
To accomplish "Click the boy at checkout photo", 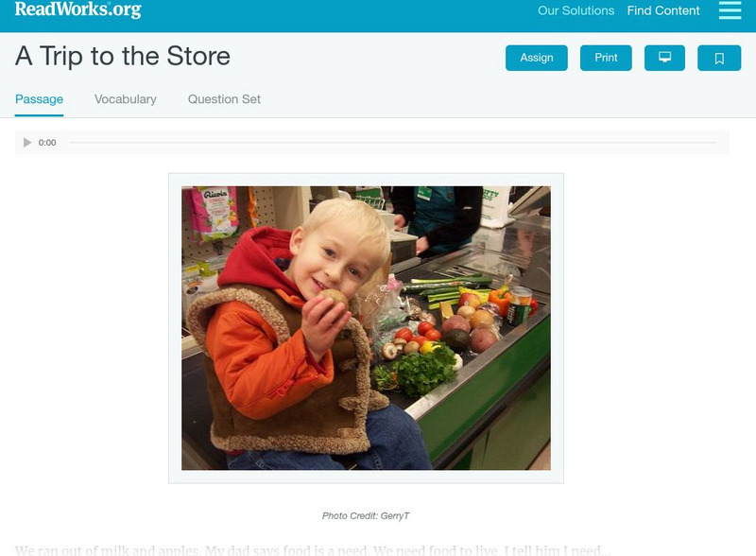I will coord(366,328).
